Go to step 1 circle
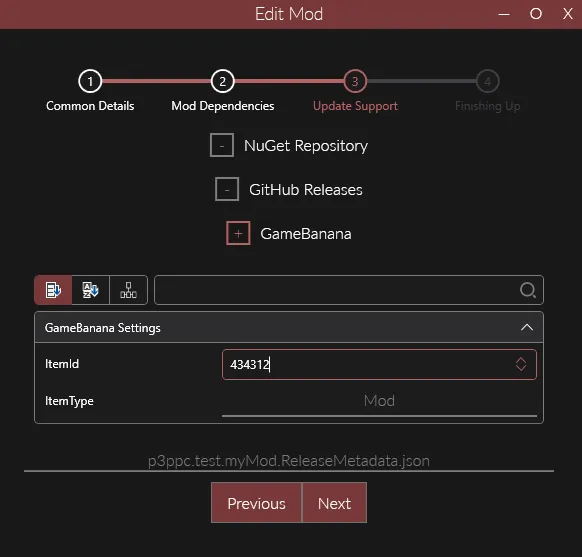The width and height of the screenshot is (582, 557). pyautogui.click(x=90, y=81)
